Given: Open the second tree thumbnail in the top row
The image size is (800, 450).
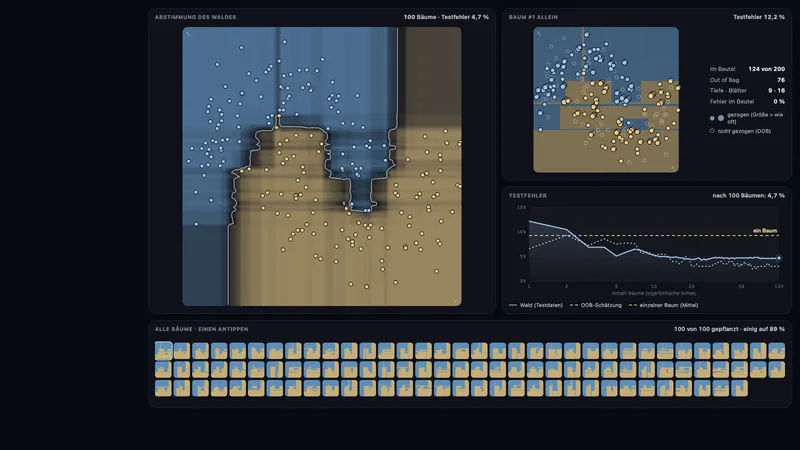Looking at the screenshot, I should click(x=182, y=351).
